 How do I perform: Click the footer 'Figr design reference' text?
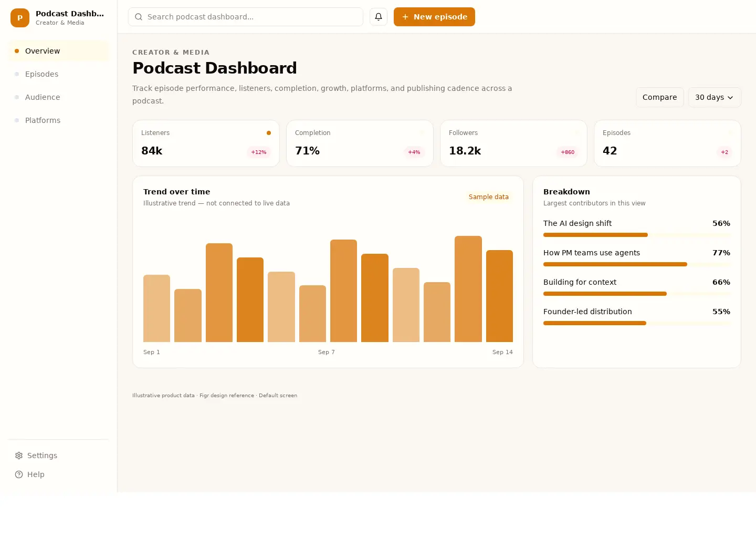227,396
